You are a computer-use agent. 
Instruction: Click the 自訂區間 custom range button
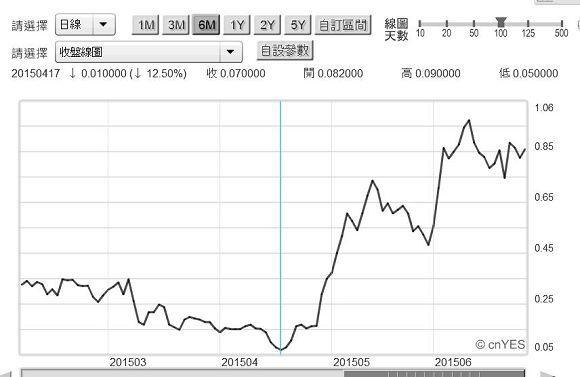343,25
